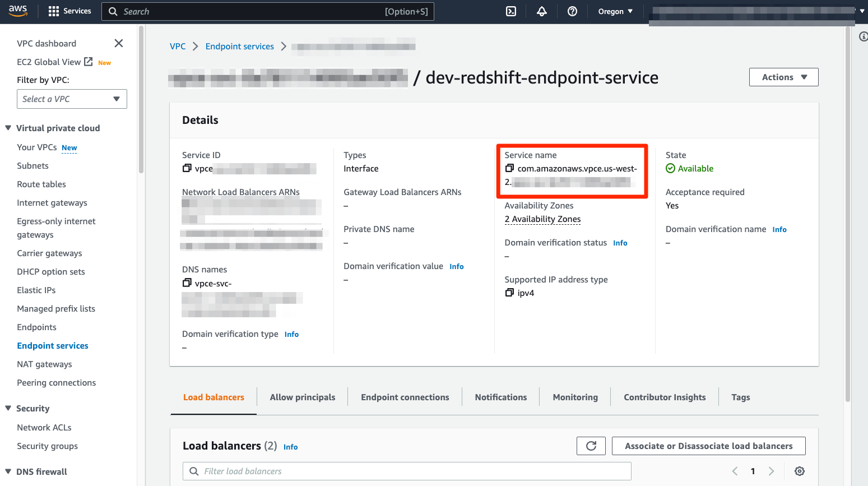The height and width of the screenshot is (486, 868).
Task: Open the Select a VPC filter dropdown
Action: tap(72, 99)
